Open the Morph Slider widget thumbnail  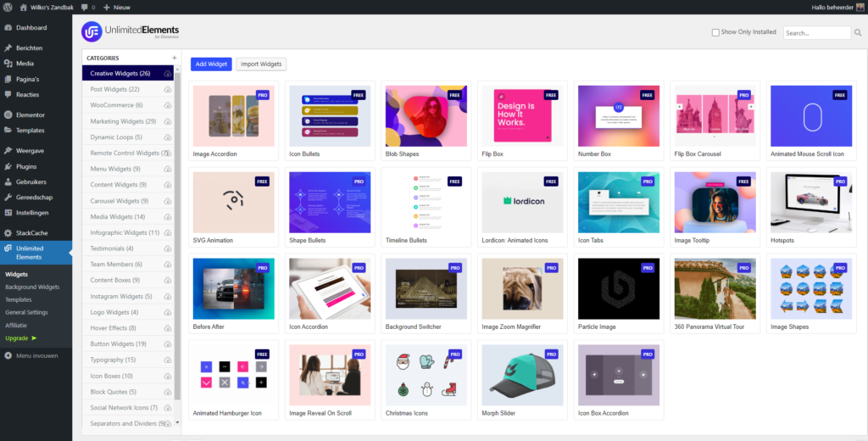click(x=522, y=375)
